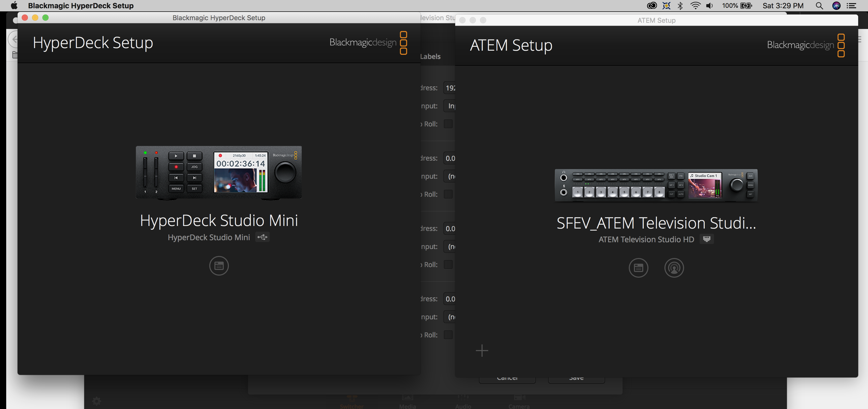Click the HyperDeck Studio Mini title
Screen dimensions: 868x409
[x=219, y=221]
